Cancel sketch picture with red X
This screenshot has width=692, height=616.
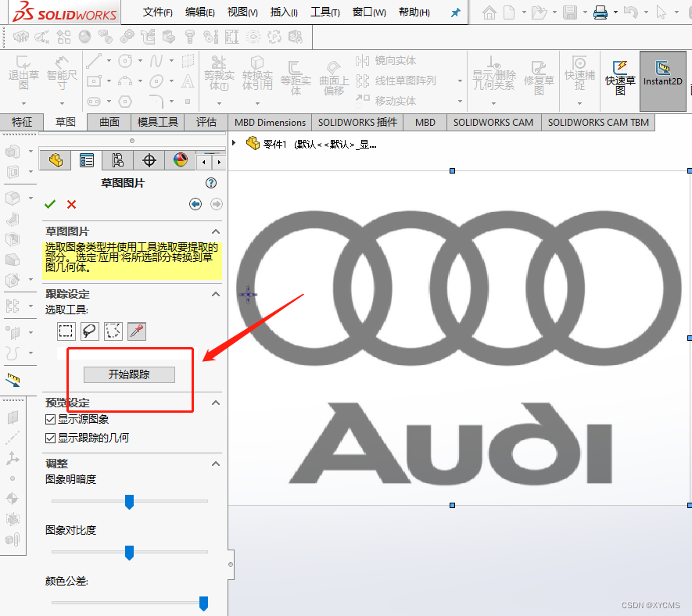[x=71, y=204]
